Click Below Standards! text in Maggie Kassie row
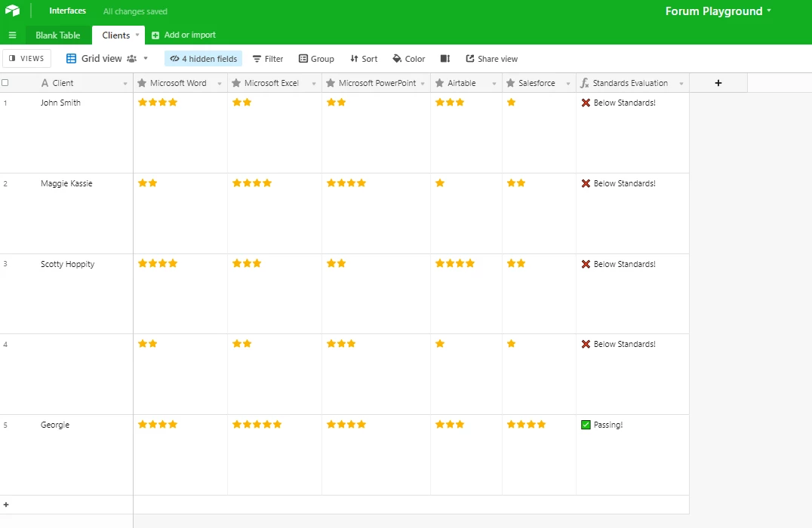Screen dimensions: 812x528 tap(625, 183)
